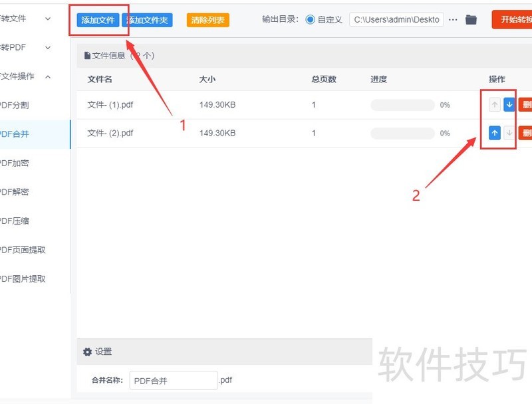Click the 文件名 column header

click(x=100, y=79)
